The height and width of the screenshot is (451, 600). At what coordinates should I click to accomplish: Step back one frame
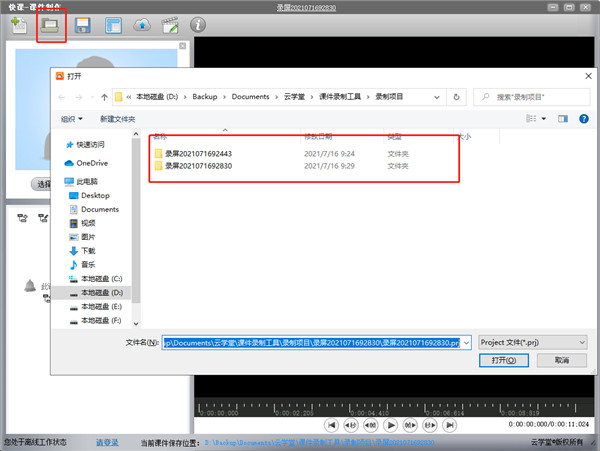[x=370, y=425]
